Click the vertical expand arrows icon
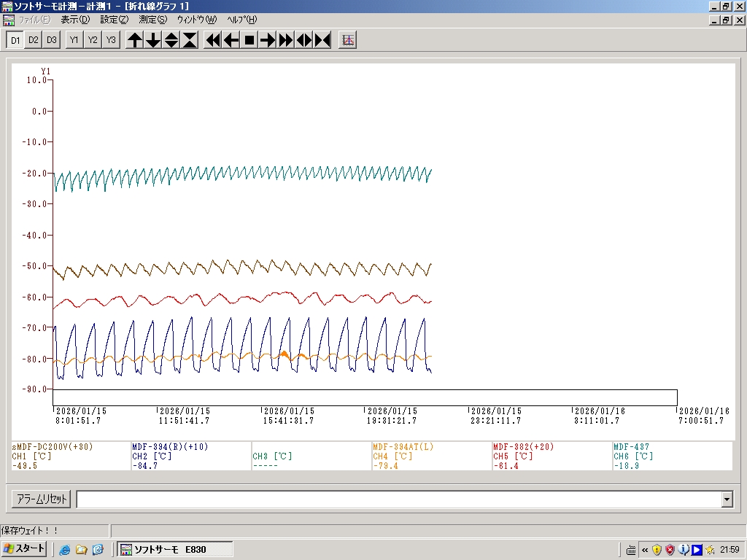The width and height of the screenshot is (747, 560). click(171, 40)
